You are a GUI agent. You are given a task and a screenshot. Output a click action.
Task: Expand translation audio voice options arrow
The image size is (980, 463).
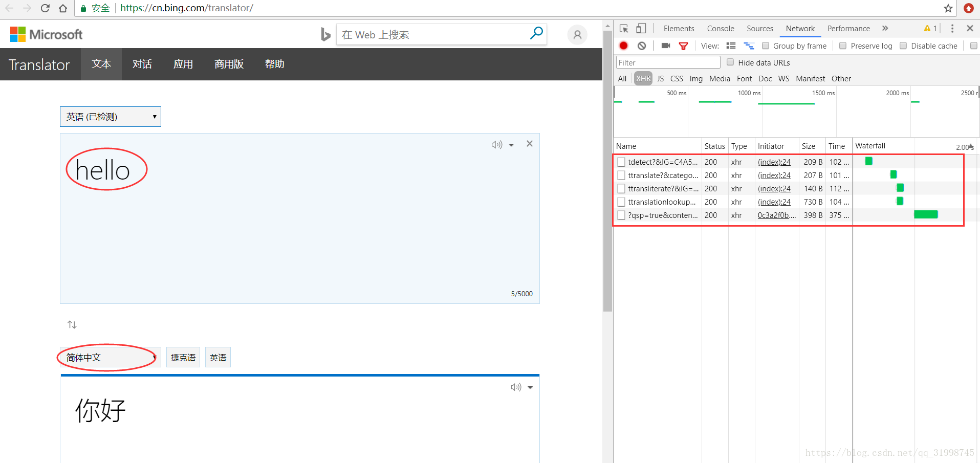click(x=530, y=387)
